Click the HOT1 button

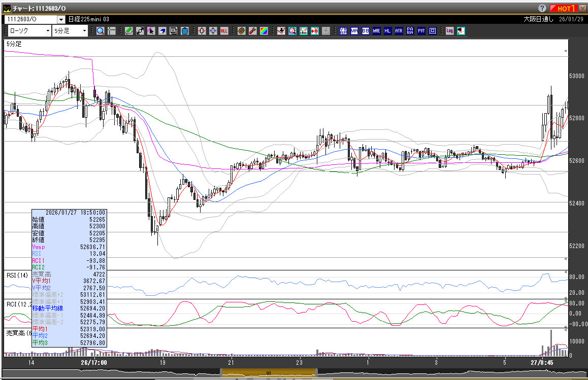click(x=564, y=8)
